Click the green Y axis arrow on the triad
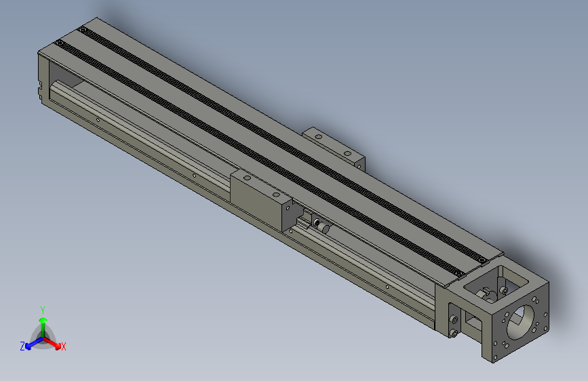This screenshot has height=381, width=588. [x=43, y=327]
